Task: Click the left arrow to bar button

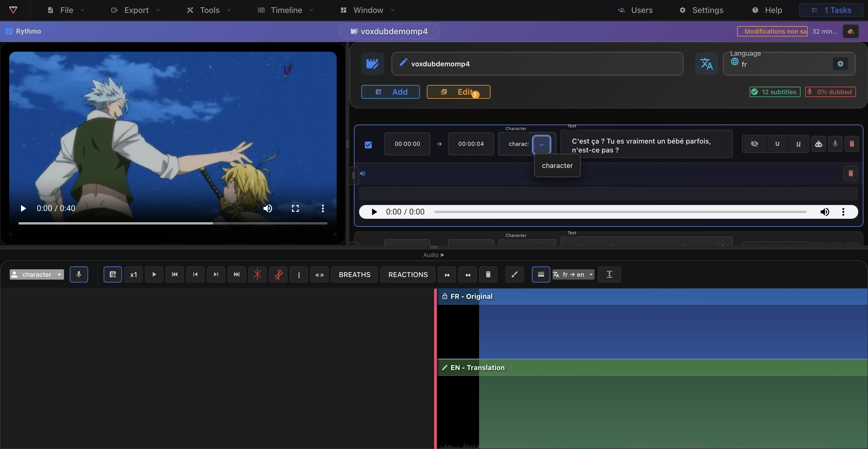Action: (468, 274)
